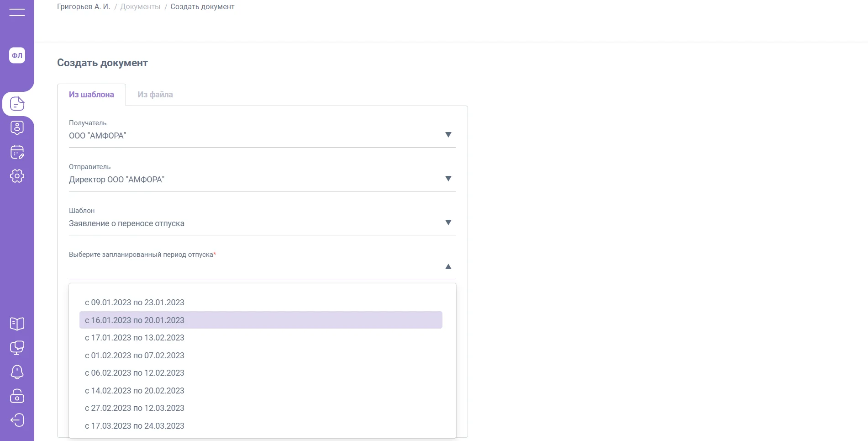This screenshot has height=441, width=868.
Task: Open the notifications bell icon
Action: tap(17, 372)
